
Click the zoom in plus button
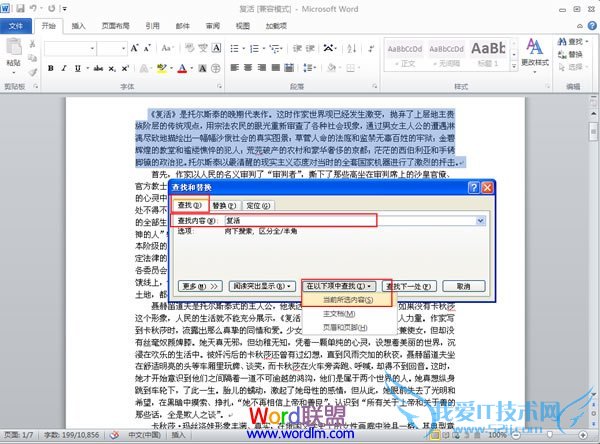click(583, 435)
